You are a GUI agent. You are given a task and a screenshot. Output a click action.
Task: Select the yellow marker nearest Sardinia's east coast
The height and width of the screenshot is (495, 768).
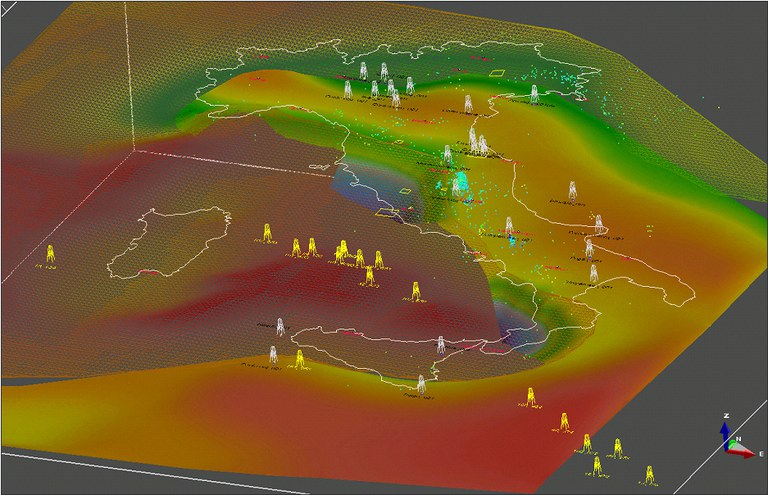[267, 234]
